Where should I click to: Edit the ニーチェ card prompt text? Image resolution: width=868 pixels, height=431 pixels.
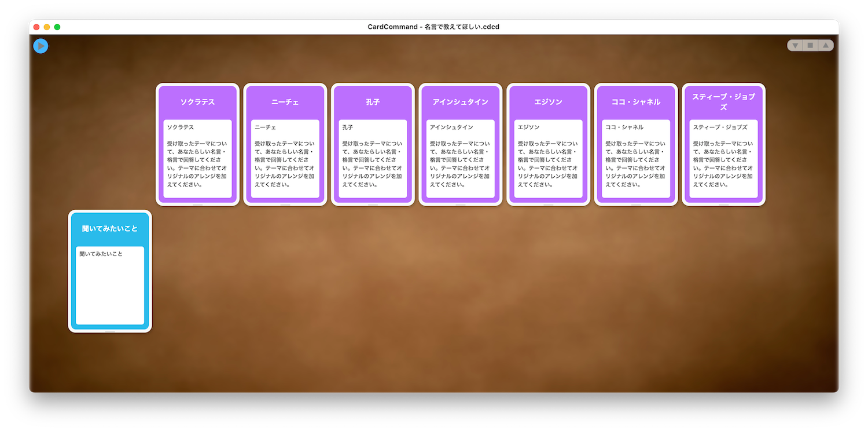point(285,159)
